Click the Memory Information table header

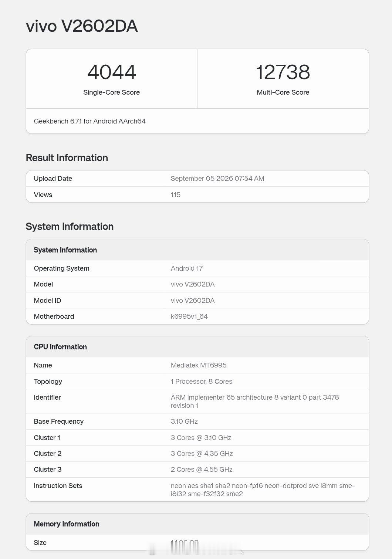coord(67,524)
